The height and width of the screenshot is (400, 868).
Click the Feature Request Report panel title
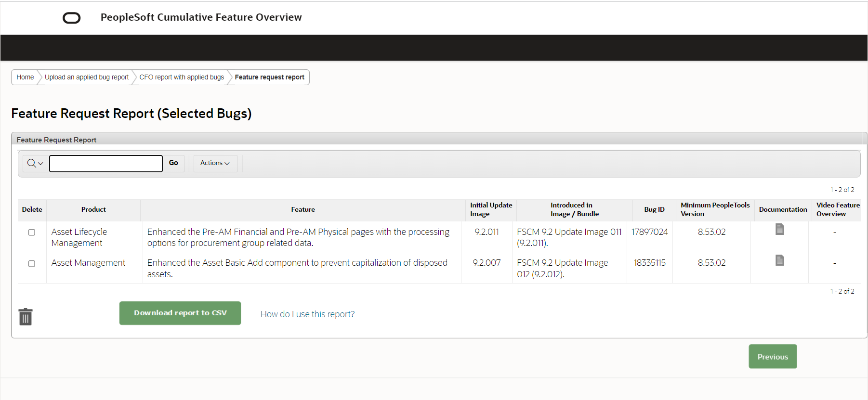click(x=56, y=140)
